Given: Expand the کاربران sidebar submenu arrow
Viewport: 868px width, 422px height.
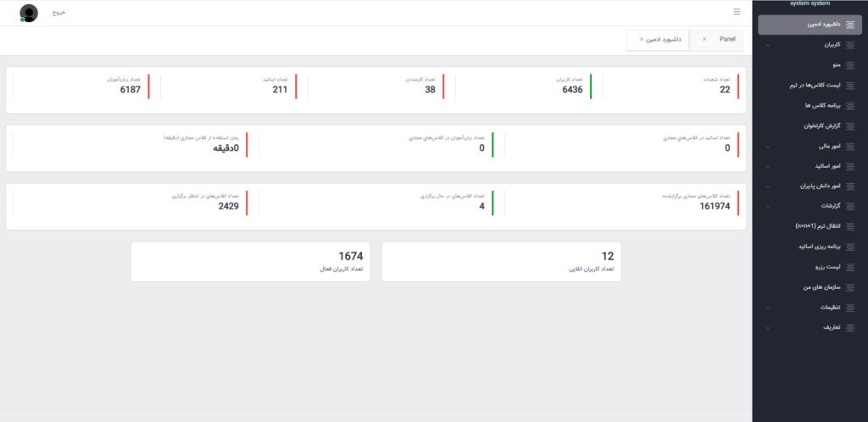Looking at the screenshot, I should [768, 45].
